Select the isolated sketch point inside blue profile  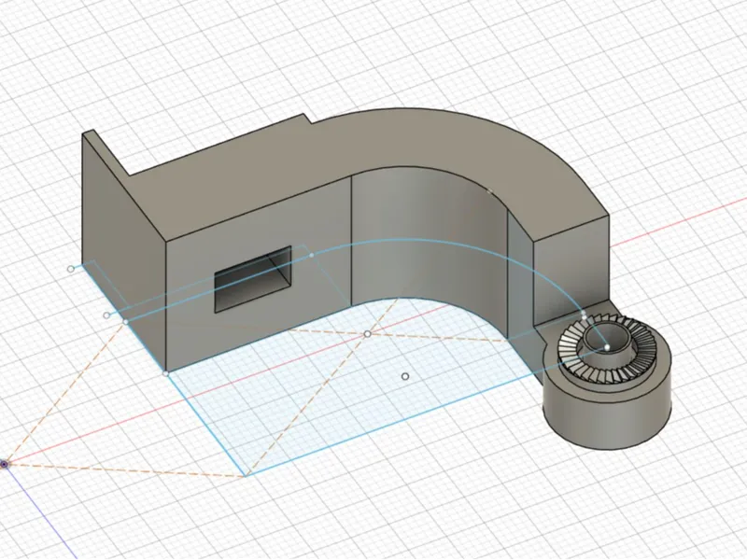pos(405,377)
